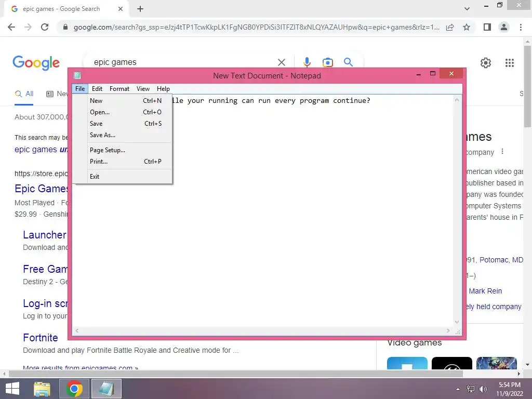The width and height of the screenshot is (532, 399).
Task: Open Chrome tab search dropdown arrow
Action: click(x=467, y=9)
